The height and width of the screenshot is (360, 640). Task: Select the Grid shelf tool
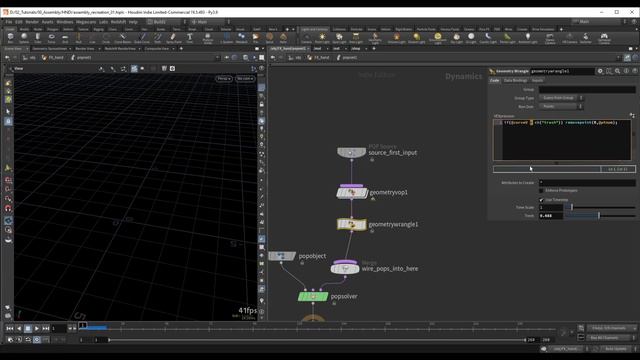[x=65, y=38]
